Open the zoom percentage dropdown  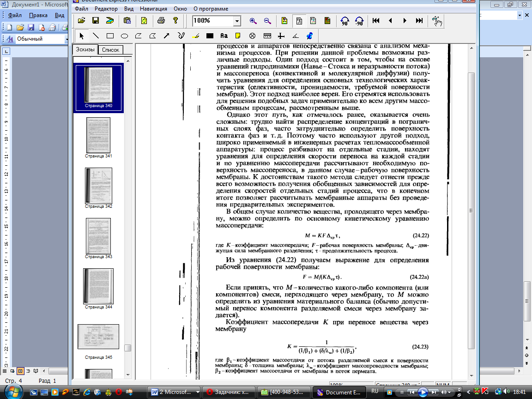click(x=237, y=21)
